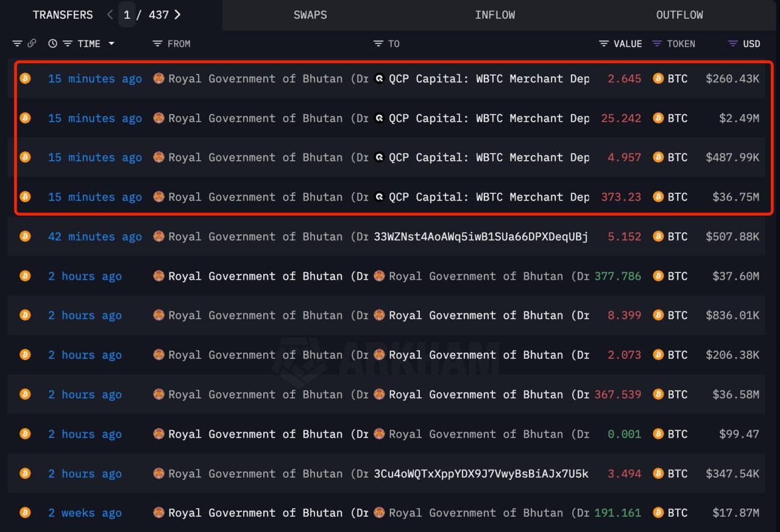Open the USD column filter
The image size is (780, 532).
[733, 44]
